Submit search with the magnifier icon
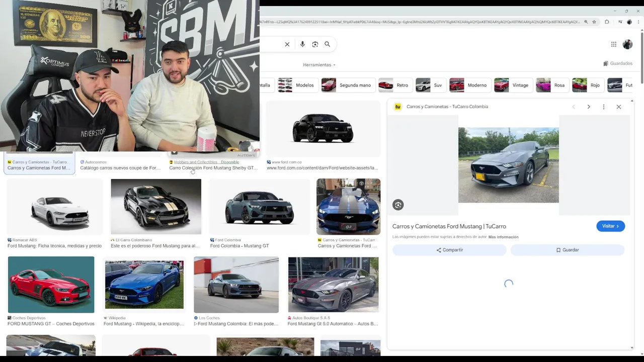Image resolution: width=644 pixels, height=362 pixels. pos(328,44)
